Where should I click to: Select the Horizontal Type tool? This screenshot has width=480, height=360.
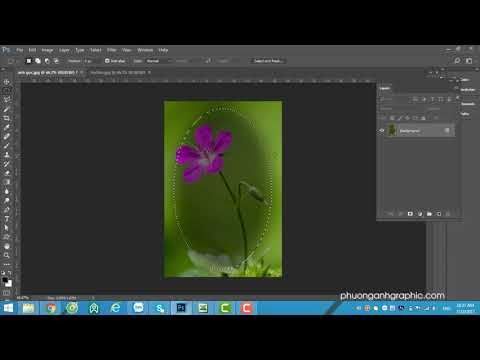(7, 219)
